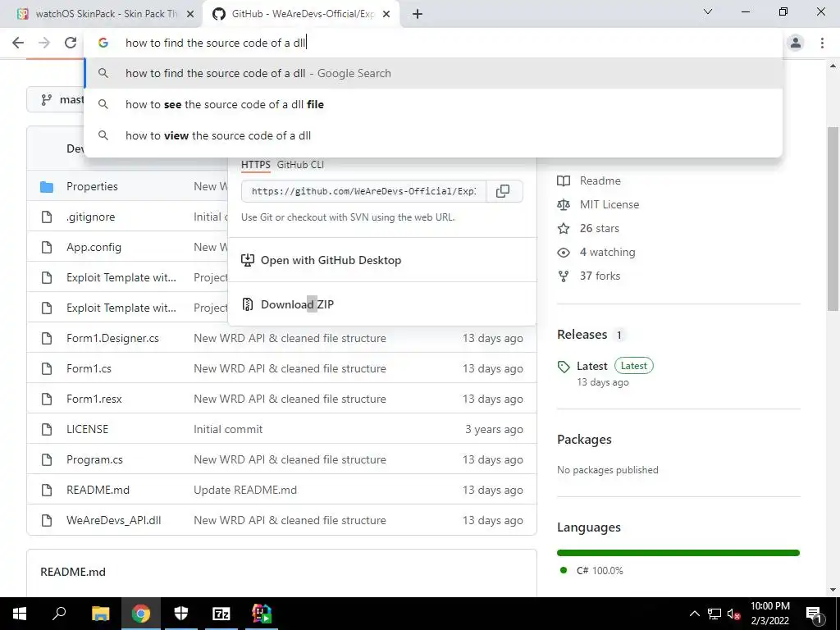The width and height of the screenshot is (840, 630).
Task: Click Open with GitHub Desktop
Action: pyautogui.click(x=382, y=260)
